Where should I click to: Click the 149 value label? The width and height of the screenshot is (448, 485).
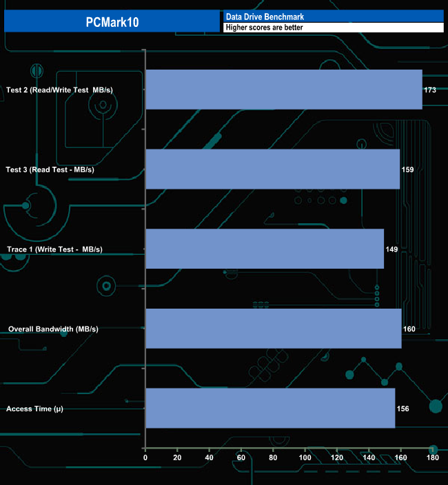coord(391,249)
